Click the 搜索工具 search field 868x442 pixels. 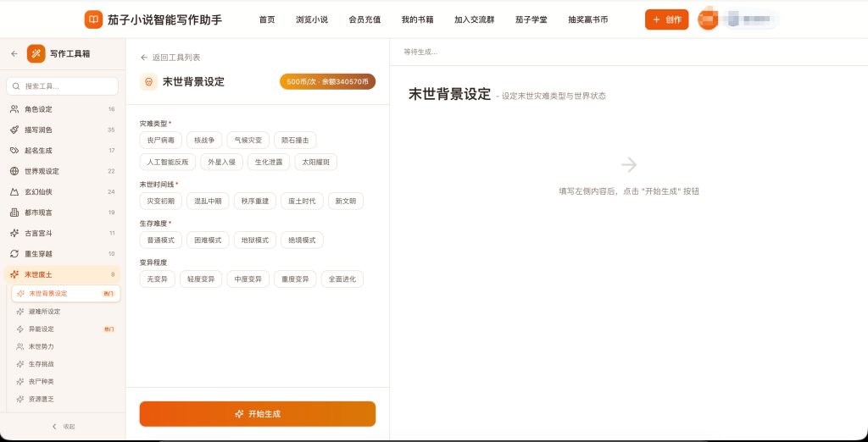(x=63, y=86)
